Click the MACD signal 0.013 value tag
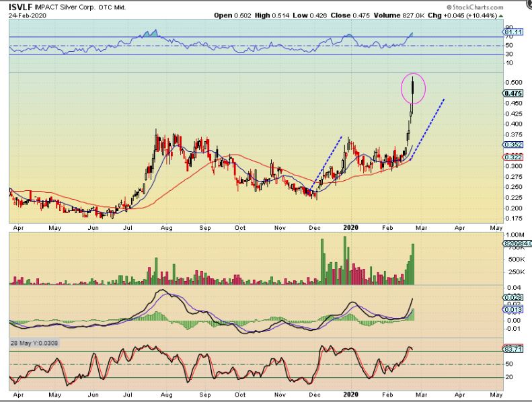The height and width of the screenshot is (402, 532). (513, 310)
